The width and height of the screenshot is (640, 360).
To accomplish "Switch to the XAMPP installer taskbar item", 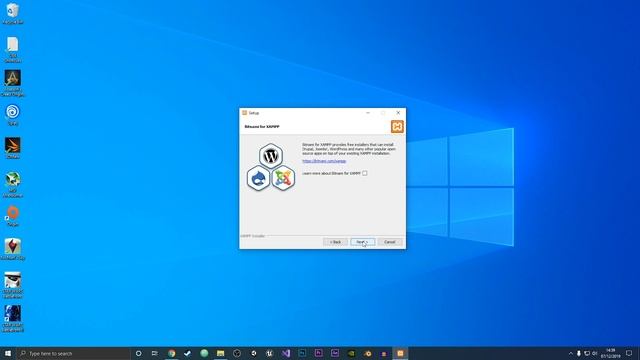I will (400, 353).
